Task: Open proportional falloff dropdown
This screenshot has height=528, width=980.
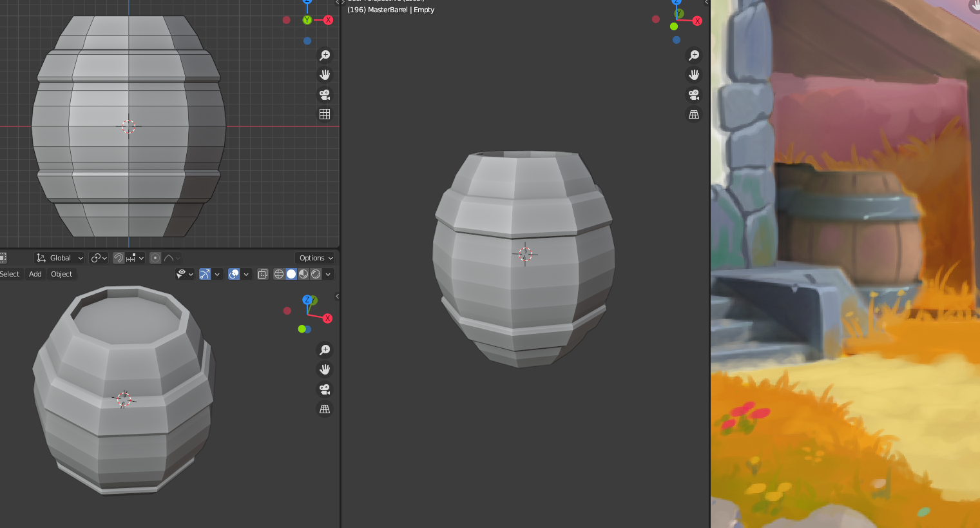Action: (x=172, y=258)
